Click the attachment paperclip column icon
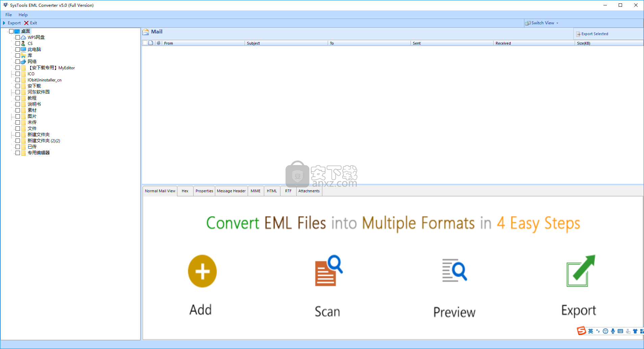644x349 pixels. click(158, 43)
